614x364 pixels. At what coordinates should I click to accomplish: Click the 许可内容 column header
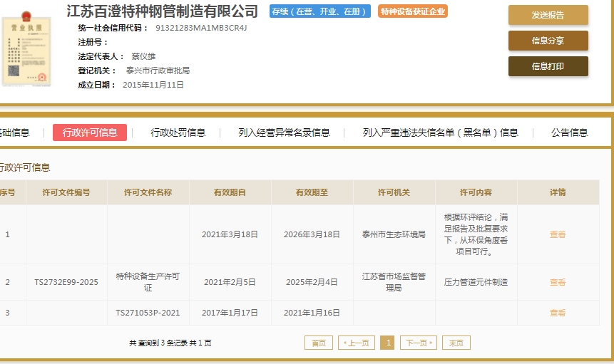pyautogui.click(x=476, y=192)
